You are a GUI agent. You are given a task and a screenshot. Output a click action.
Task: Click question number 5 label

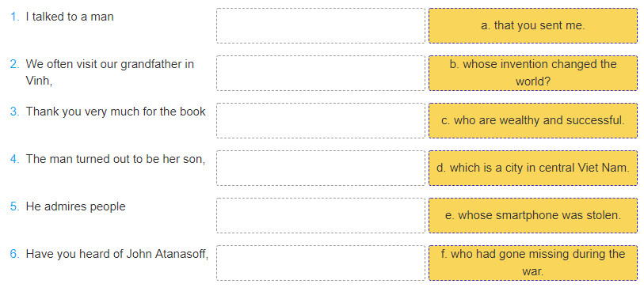tap(15, 206)
